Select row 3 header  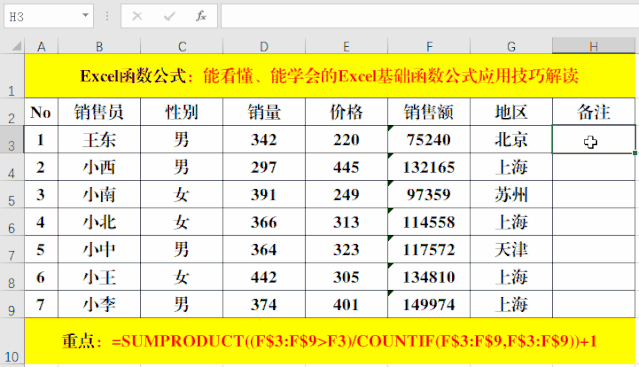click(x=12, y=139)
